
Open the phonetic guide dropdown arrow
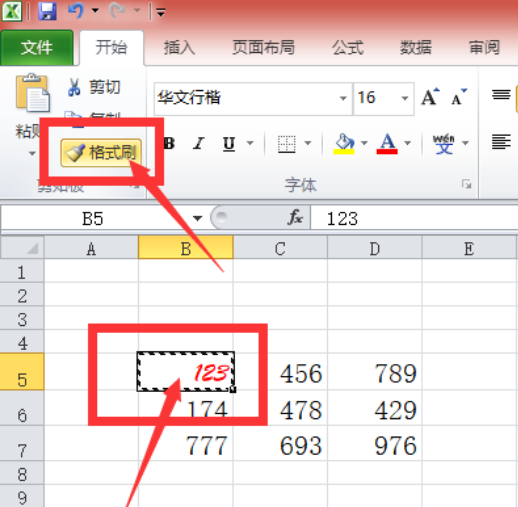coord(465,143)
